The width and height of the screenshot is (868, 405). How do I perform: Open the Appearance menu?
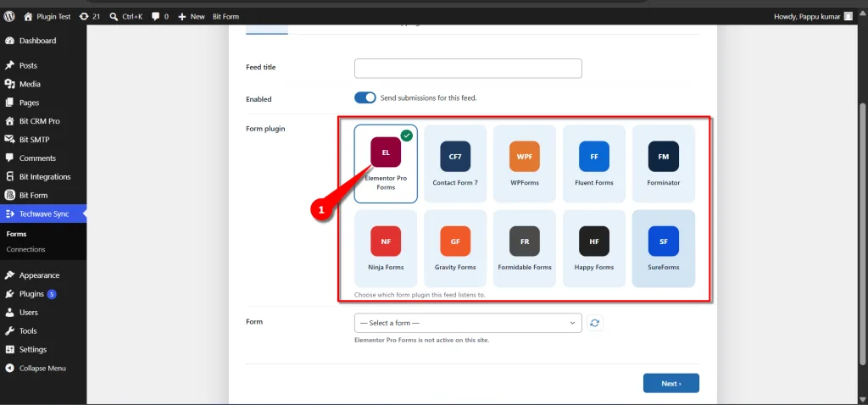tap(43, 275)
